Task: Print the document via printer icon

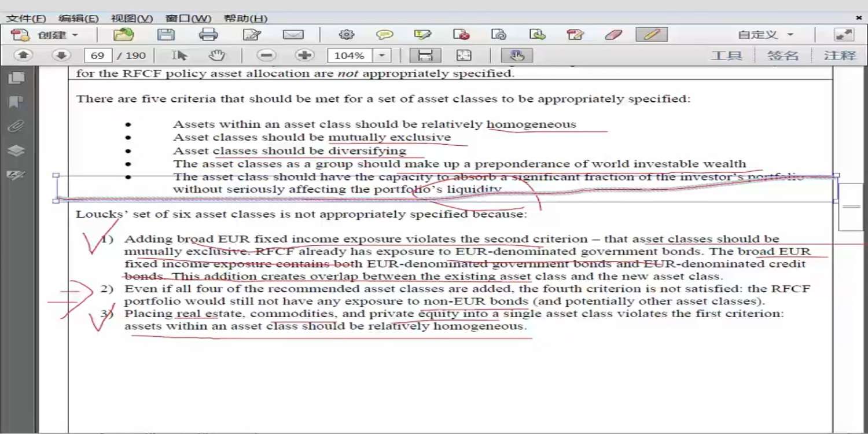Action: tap(208, 35)
